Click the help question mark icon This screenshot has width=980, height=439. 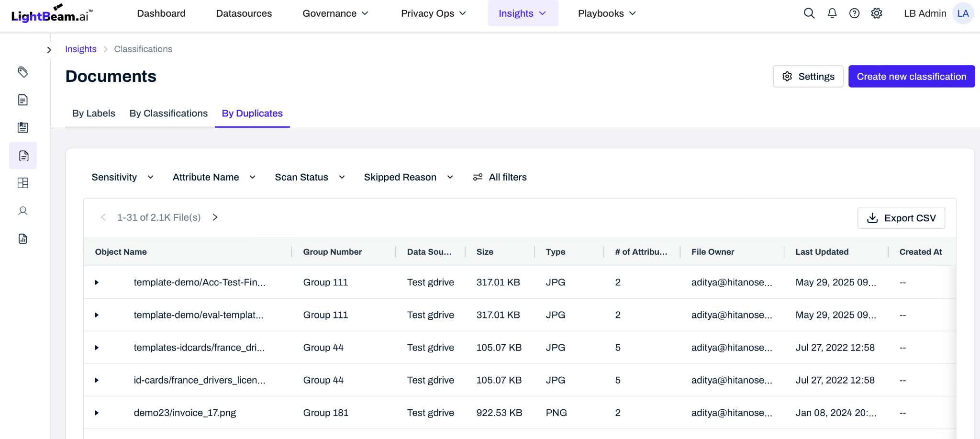click(x=854, y=13)
